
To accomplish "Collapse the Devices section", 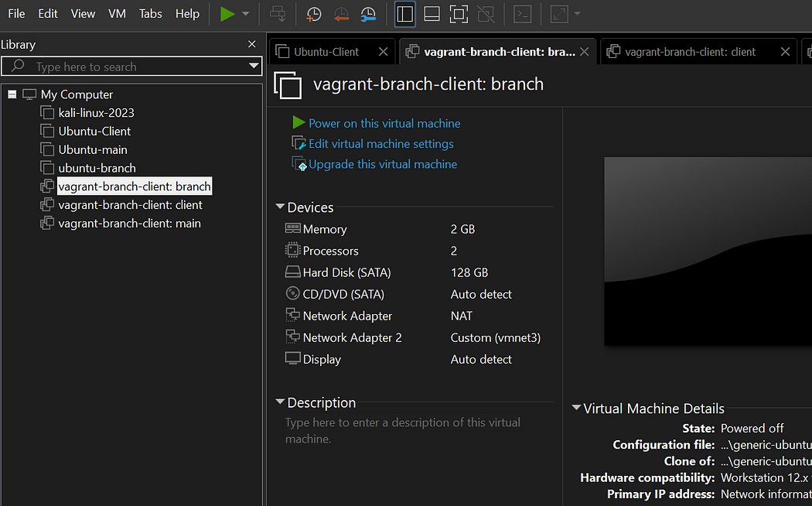I will click(x=280, y=207).
